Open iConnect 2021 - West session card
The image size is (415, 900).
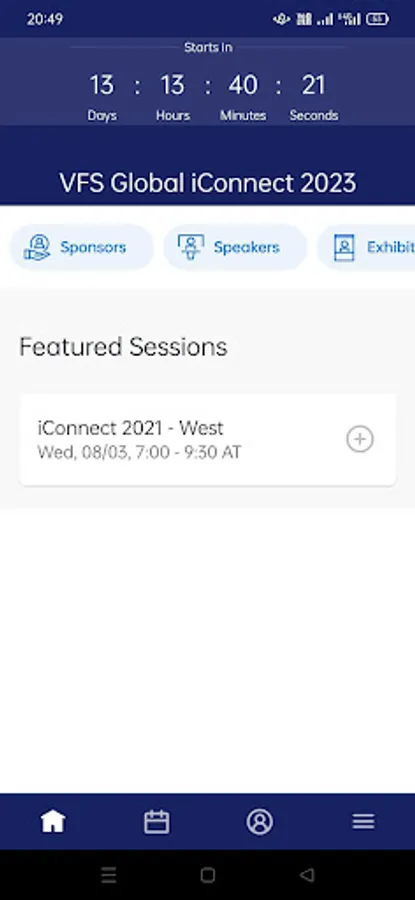pos(208,440)
